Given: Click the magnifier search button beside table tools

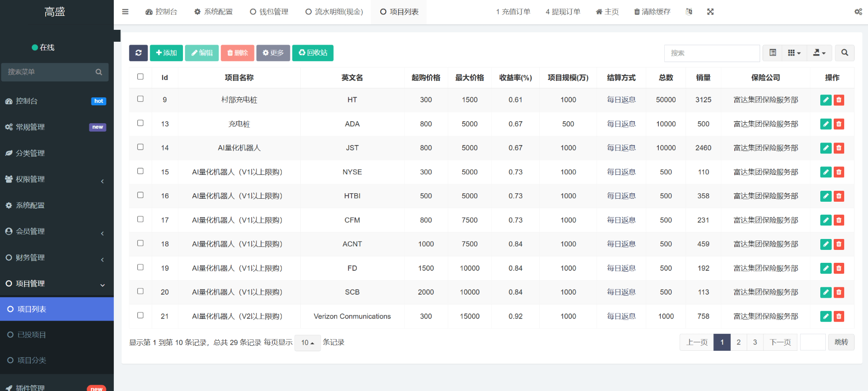Looking at the screenshot, I should pyautogui.click(x=845, y=53).
